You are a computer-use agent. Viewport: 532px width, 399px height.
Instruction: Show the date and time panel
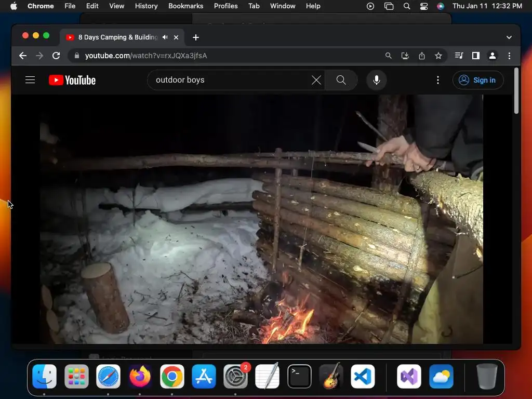tap(487, 6)
